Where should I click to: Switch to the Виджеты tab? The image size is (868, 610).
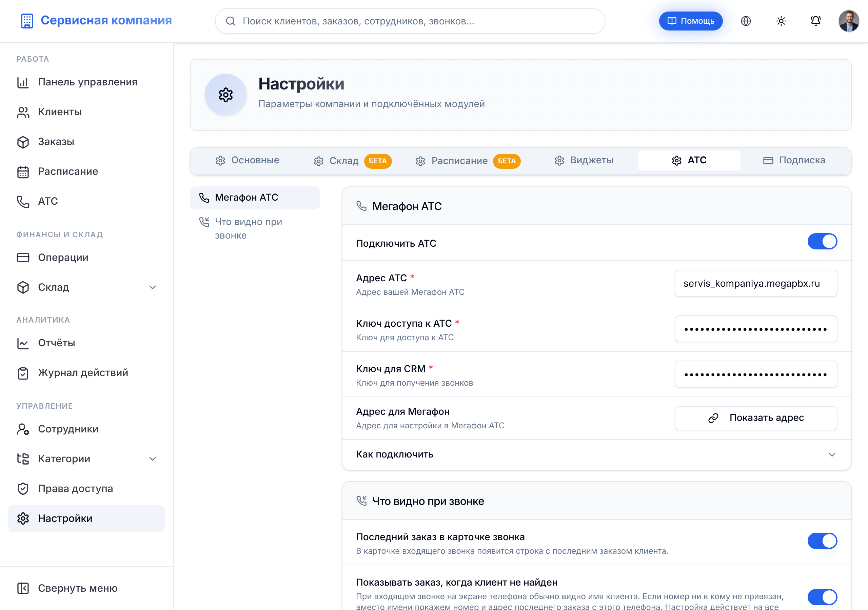click(x=584, y=160)
